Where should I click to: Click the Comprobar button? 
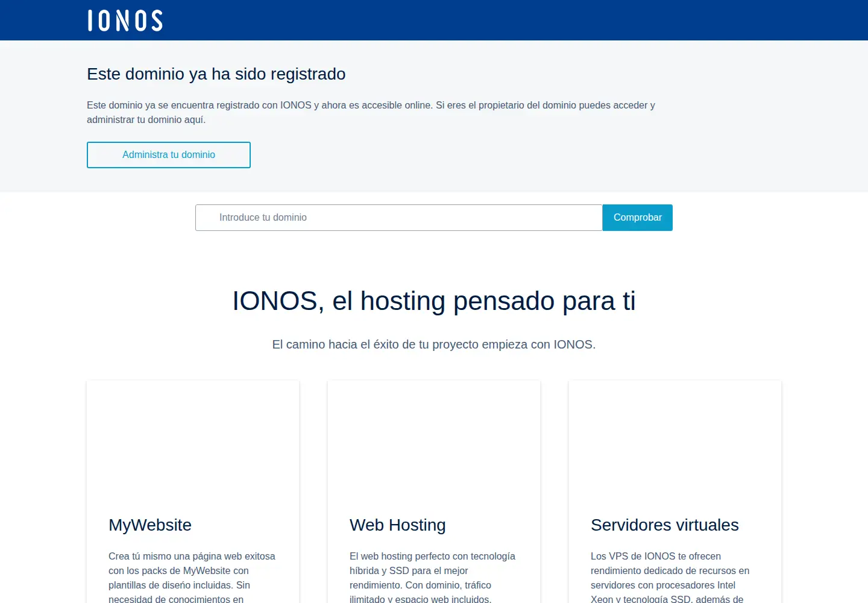pos(638,218)
